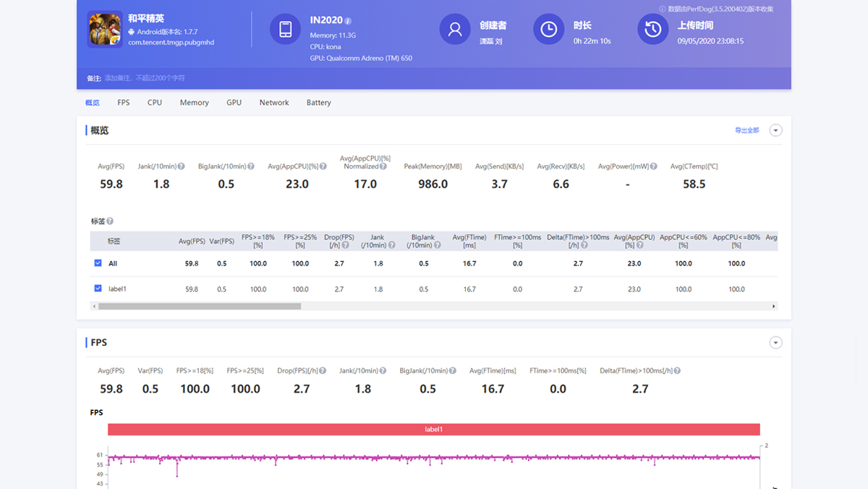Click the 备注 remark input field
This screenshot has height=489, width=868.
coord(145,78)
